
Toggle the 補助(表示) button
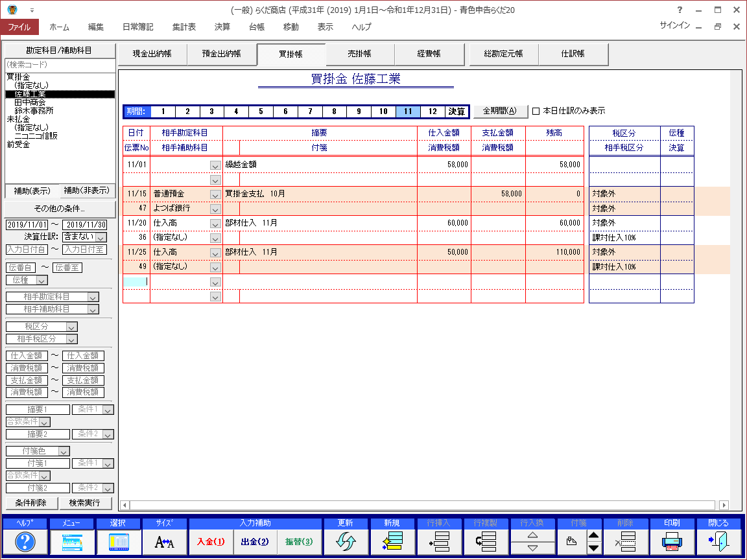point(32,191)
